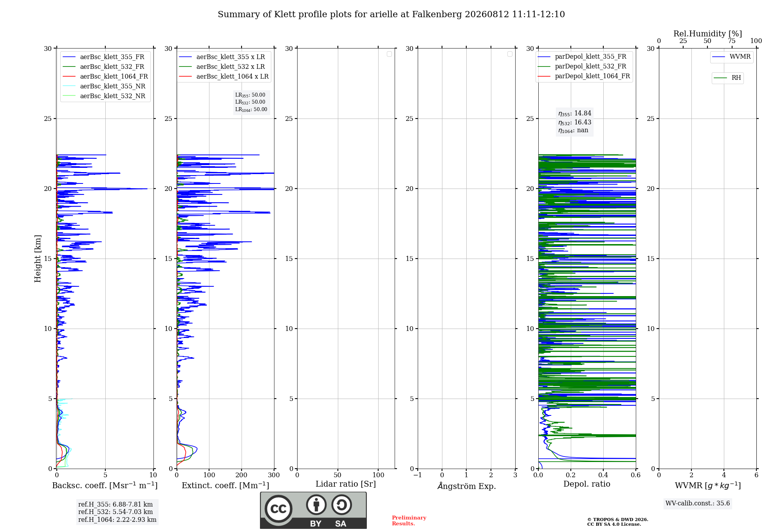Viewport: 783px width, 532px height.
Task: Click the LR355: 50.00 annotation
Action: (x=250, y=95)
